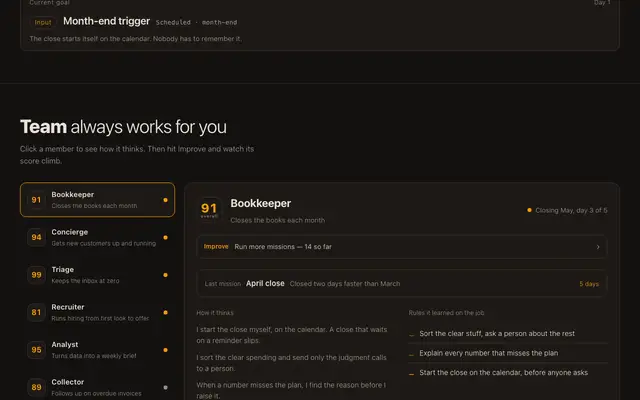Expand the Run more missions row chevron

tap(598, 247)
